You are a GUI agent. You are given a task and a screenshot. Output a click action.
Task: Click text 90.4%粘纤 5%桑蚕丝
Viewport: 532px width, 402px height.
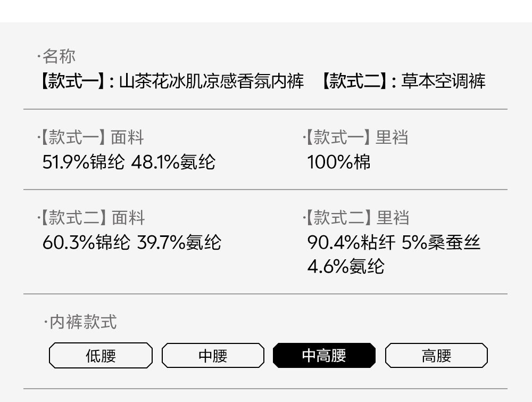pyautogui.click(x=394, y=242)
